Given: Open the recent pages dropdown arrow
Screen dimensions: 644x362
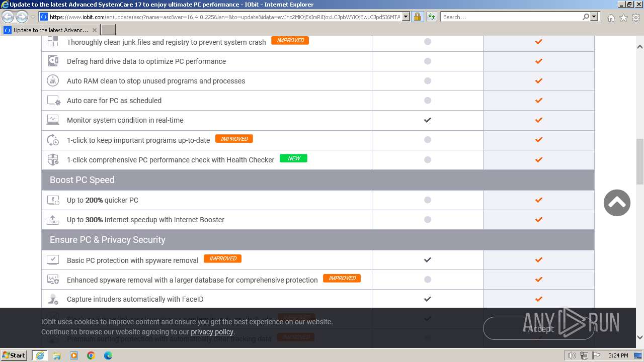Looking at the screenshot, I should click(33, 17).
